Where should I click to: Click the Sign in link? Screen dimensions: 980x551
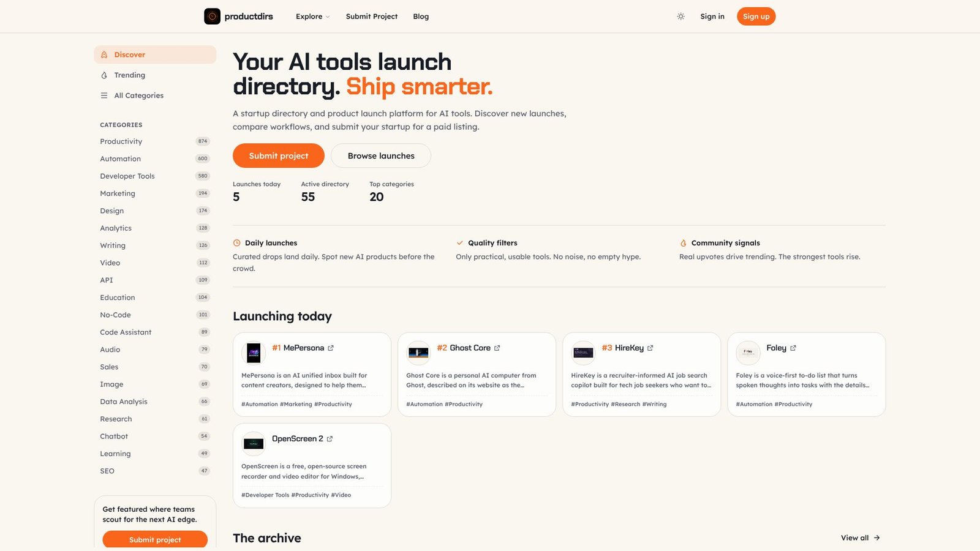coord(712,17)
